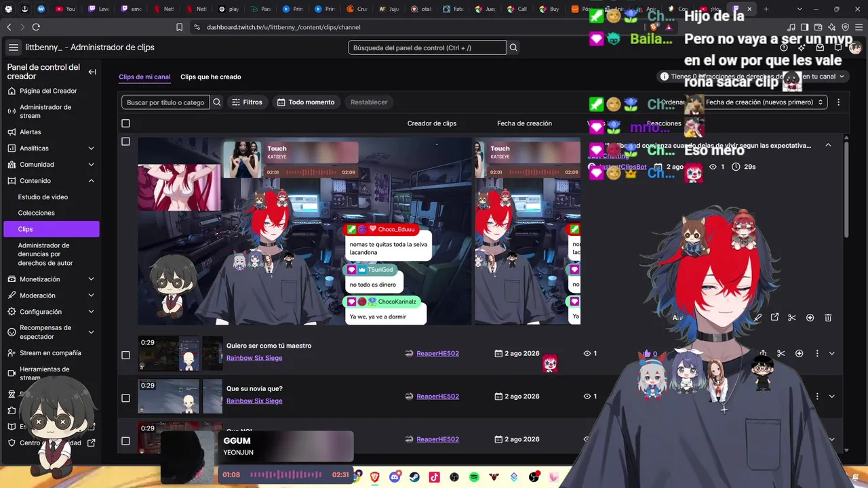Image resolution: width=868 pixels, height=488 pixels.
Task: Open ReaperHE502 link in Quiero ser como tú maestro row
Action: tap(437, 353)
